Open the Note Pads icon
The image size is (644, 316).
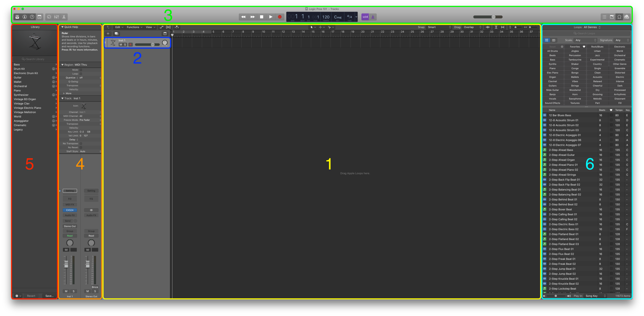point(612,17)
